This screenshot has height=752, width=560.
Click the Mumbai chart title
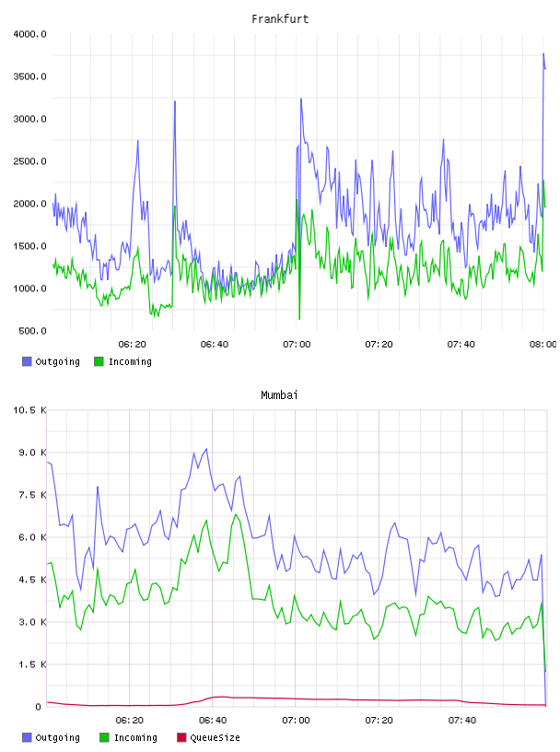(x=279, y=395)
